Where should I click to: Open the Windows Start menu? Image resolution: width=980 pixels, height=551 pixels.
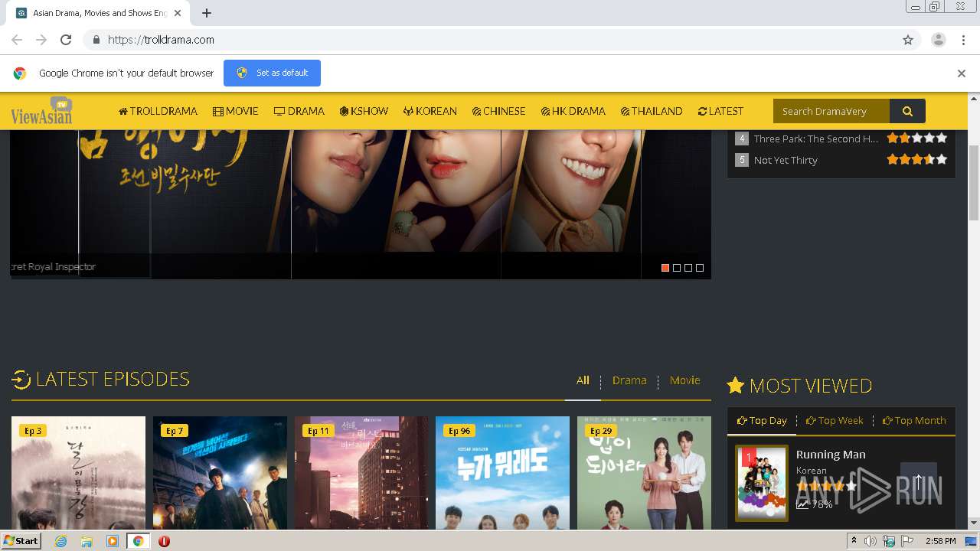pyautogui.click(x=21, y=540)
